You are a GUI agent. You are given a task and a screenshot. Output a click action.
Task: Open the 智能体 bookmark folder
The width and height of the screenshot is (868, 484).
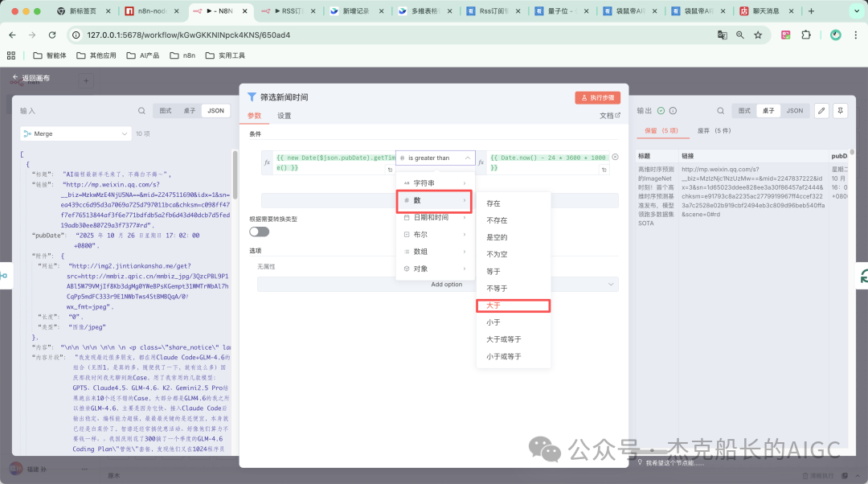(50, 55)
